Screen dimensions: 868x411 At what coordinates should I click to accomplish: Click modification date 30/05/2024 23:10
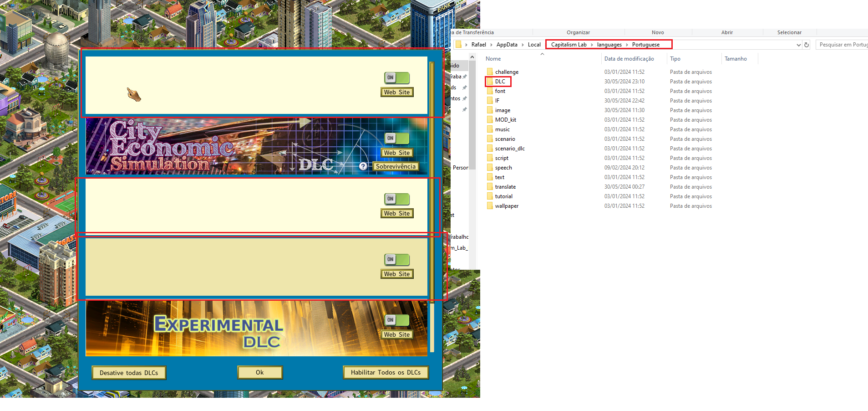(624, 82)
